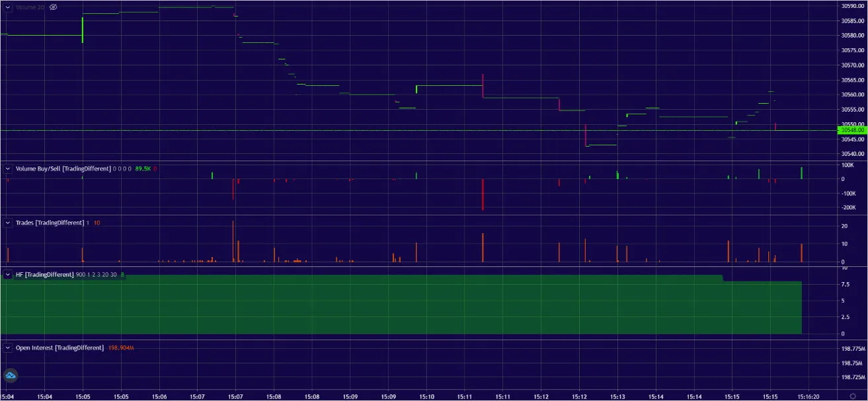Screen dimensions: 868x401
Task: Click the 15:10 time axis label
Action: 426,397
